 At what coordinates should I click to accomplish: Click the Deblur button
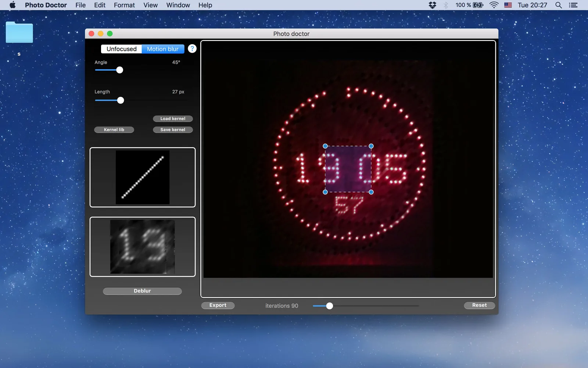click(x=142, y=291)
